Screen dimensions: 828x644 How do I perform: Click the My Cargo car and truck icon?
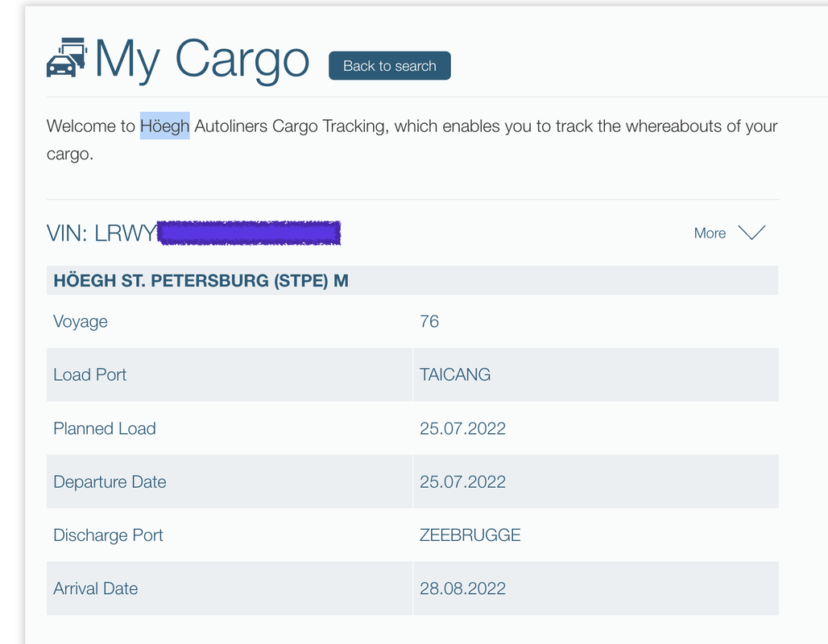[x=67, y=57]
